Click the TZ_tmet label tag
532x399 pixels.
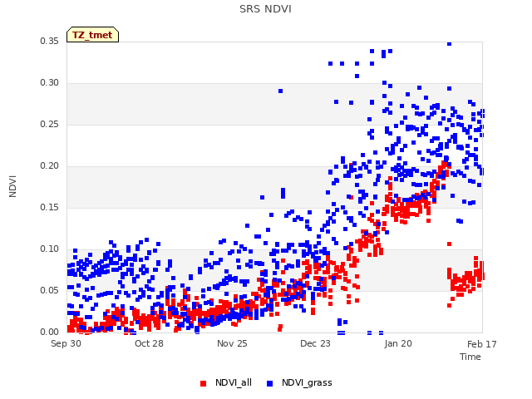point(92,35)
